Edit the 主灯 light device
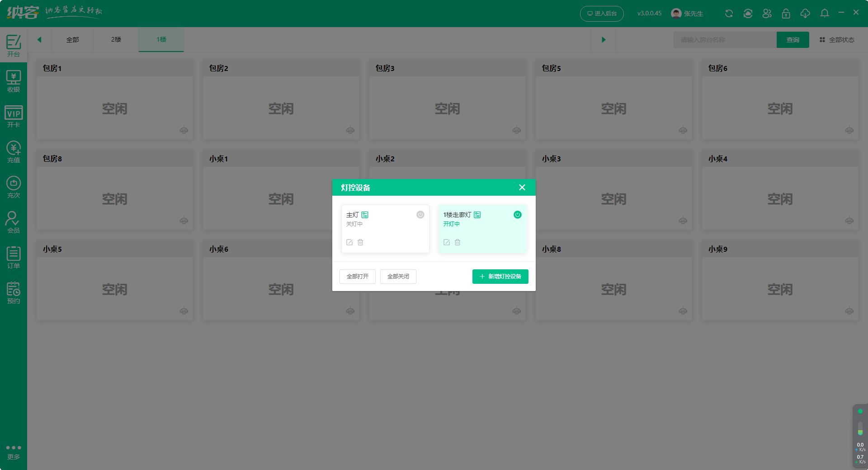This screenshot has height=470, width=868. 349,242
